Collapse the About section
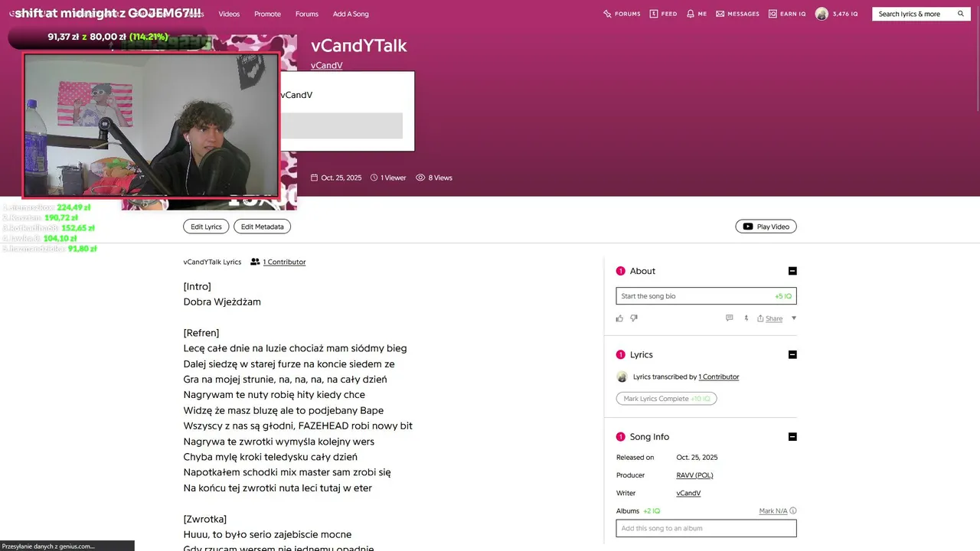980x551 pixels. coord(792,271)
